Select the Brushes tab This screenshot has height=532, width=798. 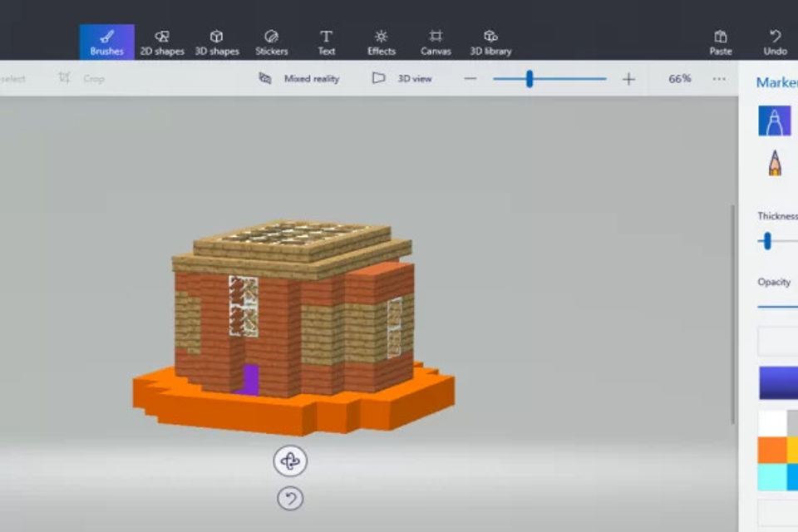tap(107, 42)
